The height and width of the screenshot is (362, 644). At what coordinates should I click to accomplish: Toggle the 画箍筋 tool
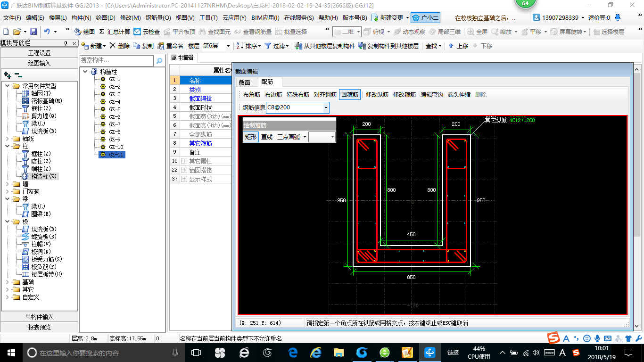pos(350,94)
